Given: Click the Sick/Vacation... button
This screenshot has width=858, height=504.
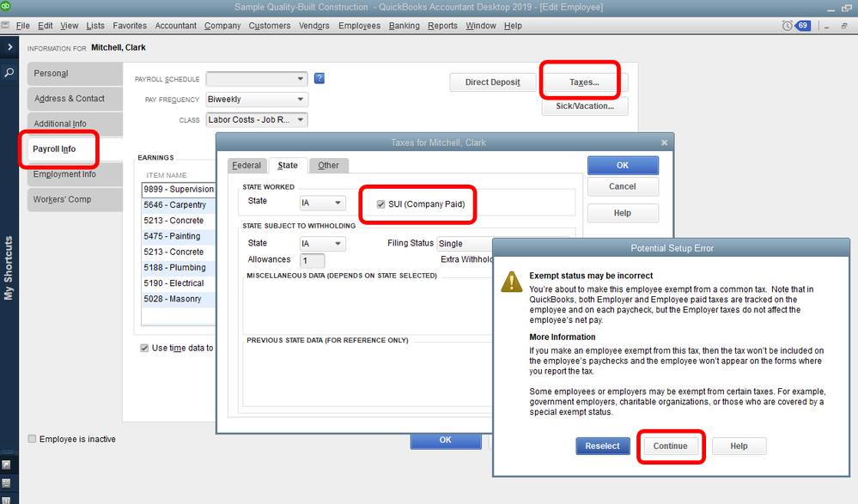Looking at the screenshot, I should (x=585, y=106).
